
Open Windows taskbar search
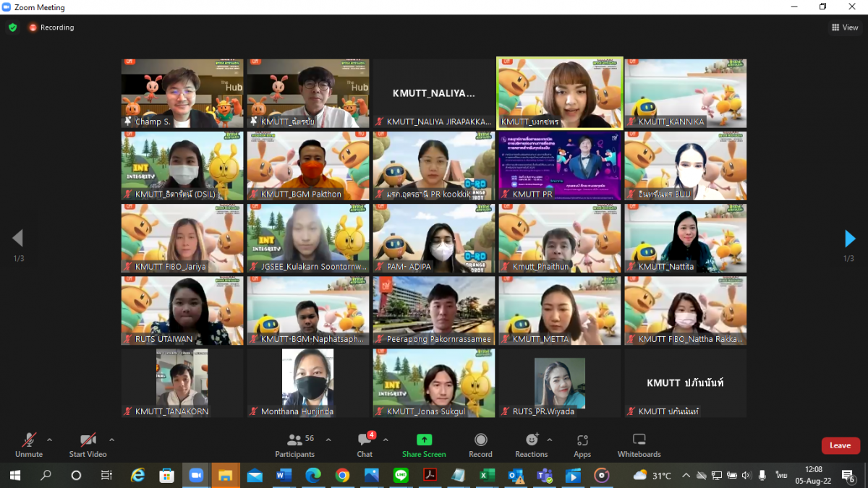46,475
